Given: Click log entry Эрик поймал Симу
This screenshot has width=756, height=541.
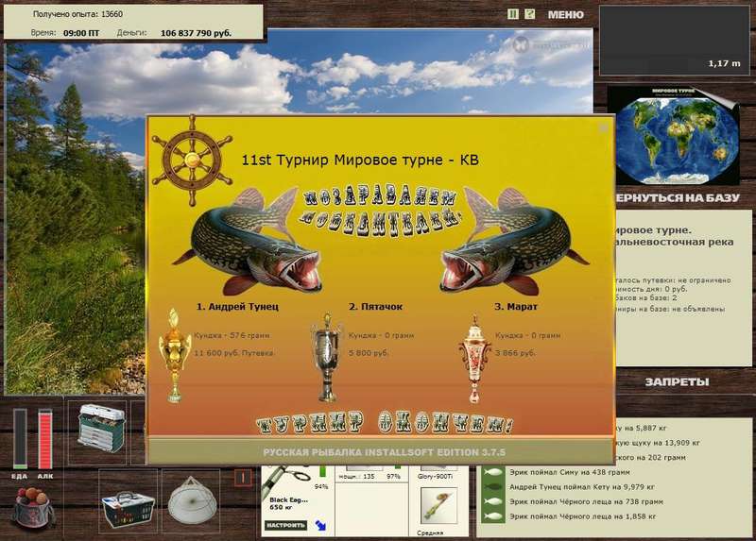Looking at the screenshot, I should (570, 472).
